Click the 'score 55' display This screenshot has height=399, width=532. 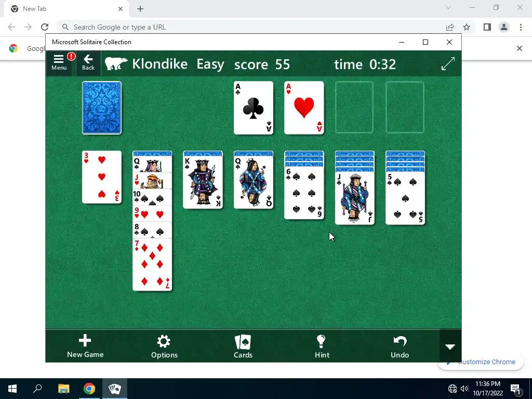click(262, 64)
